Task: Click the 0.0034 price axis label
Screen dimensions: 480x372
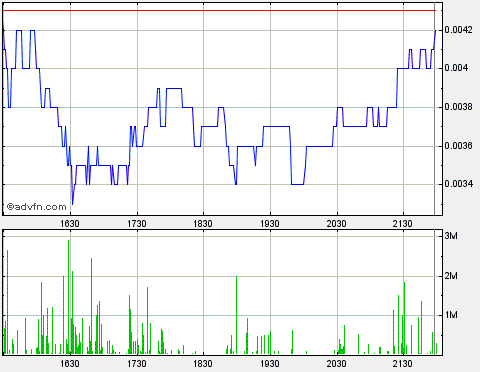Action: [458, 184]
